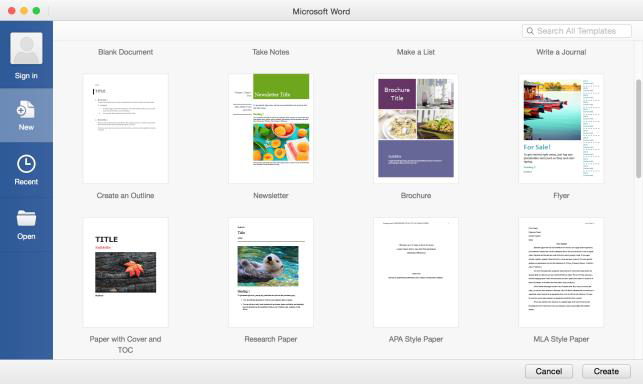
Task: Select the New document icon in sidebar
Action: pyautogui.click(x=26, y=110)
